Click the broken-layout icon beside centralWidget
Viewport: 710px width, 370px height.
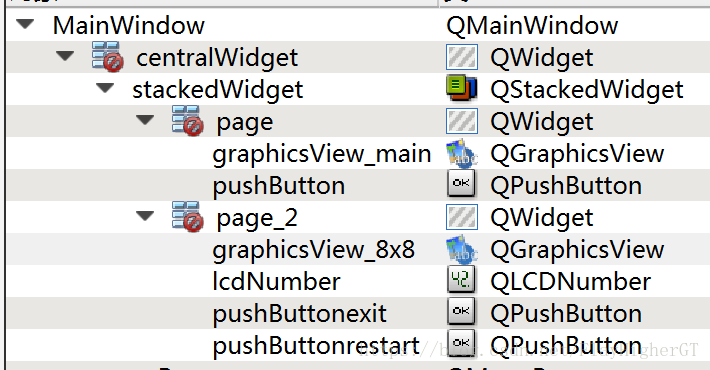click(107, 57)
